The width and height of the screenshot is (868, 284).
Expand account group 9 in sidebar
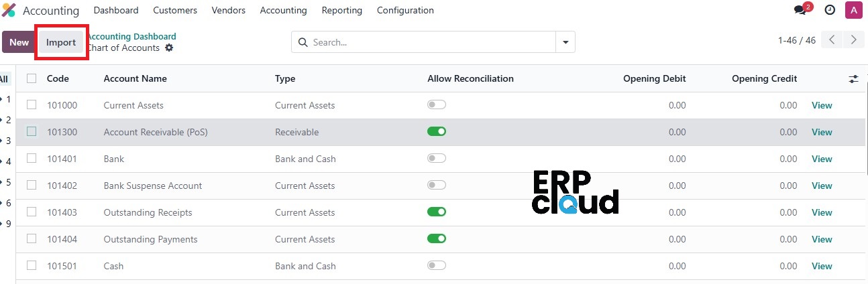click(x=5, y=224)
